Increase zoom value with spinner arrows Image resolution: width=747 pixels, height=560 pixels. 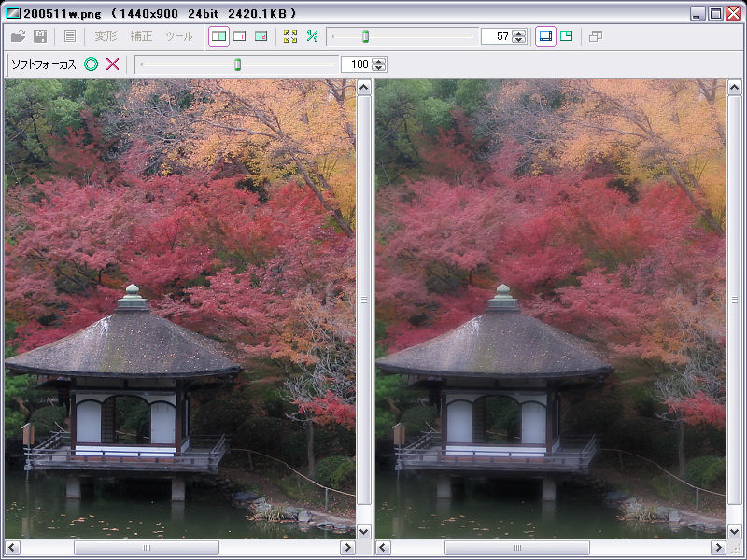tap(520, 33)
